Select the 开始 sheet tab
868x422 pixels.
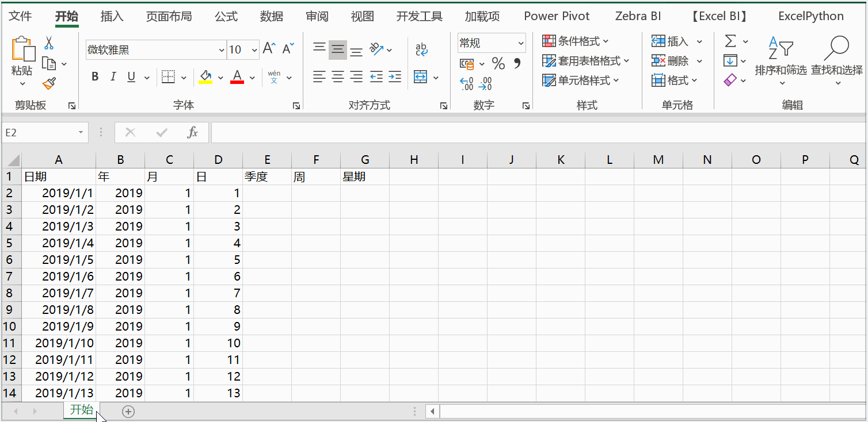pyautogui.click(x=81, y=410)
